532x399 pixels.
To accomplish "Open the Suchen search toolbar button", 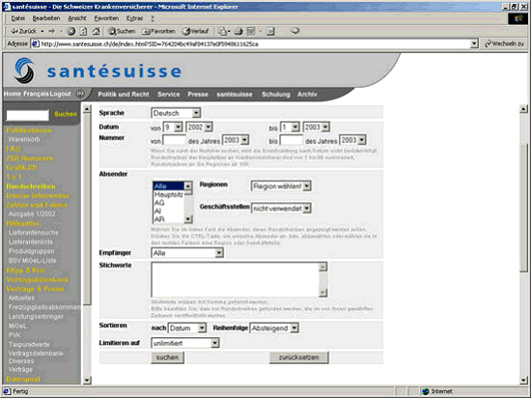I will coord(122,31).
